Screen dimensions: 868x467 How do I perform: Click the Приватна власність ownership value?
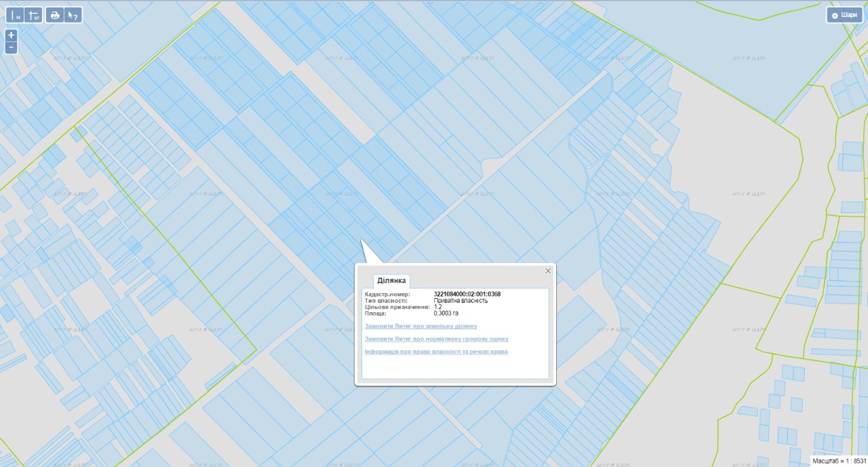tap(460, 300)
